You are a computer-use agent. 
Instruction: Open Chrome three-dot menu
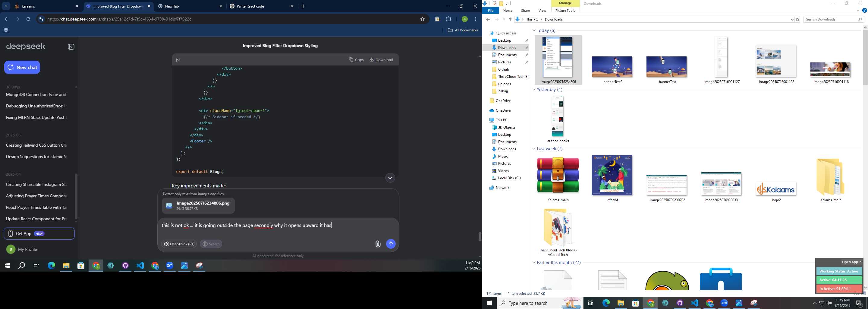point(476,19)
